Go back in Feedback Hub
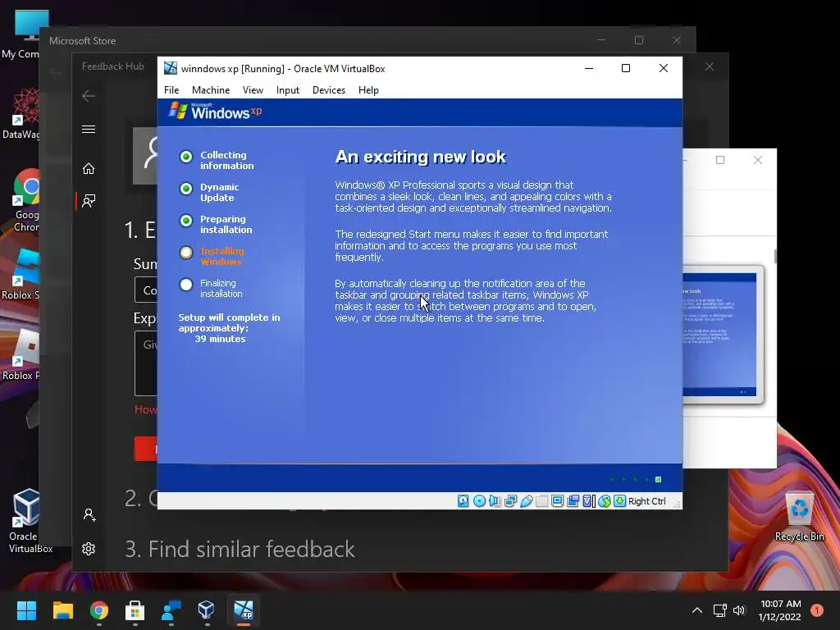The height and width of the screenshot is (630, 840). tap(89, 96)
